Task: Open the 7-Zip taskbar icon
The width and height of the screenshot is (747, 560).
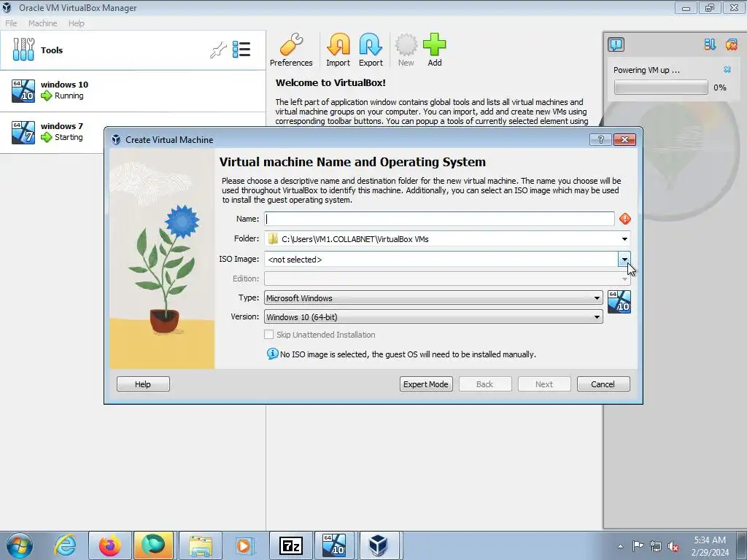Action: [290, 545]
